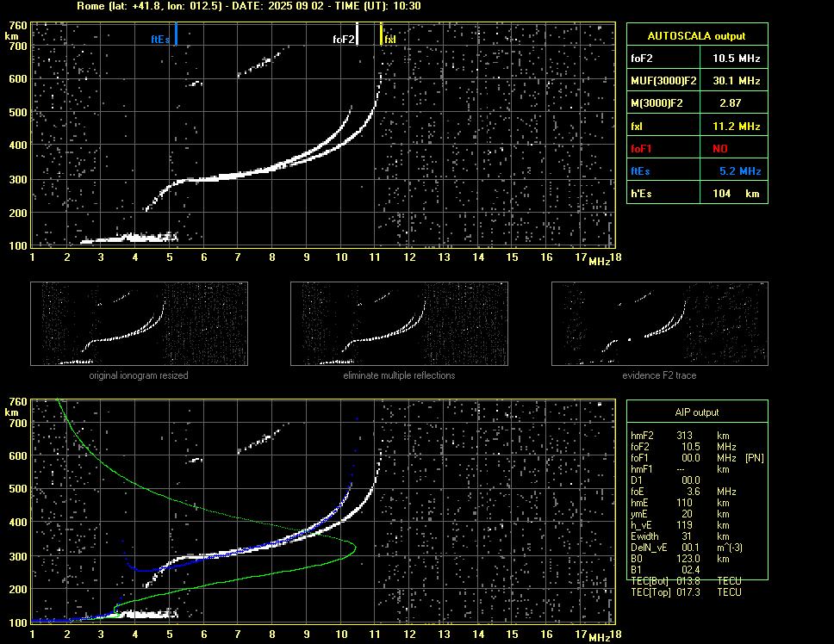Select the Ewidth 31 km row

point(679,536)
